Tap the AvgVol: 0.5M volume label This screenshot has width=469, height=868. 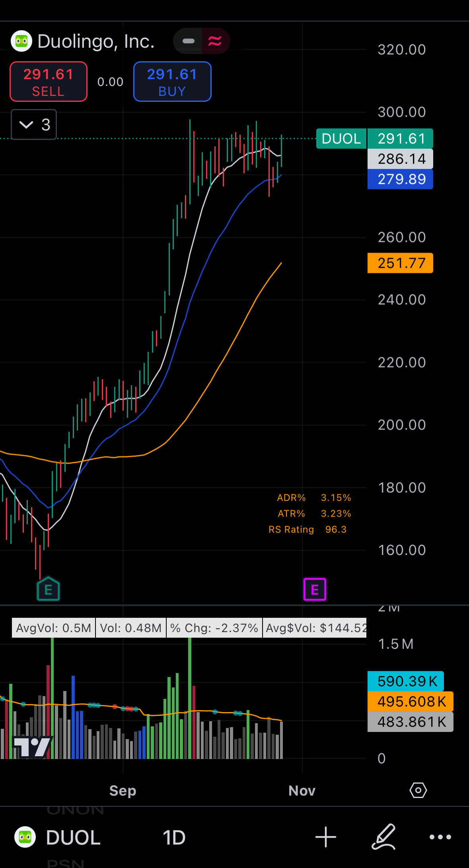(x=53, y=628)
